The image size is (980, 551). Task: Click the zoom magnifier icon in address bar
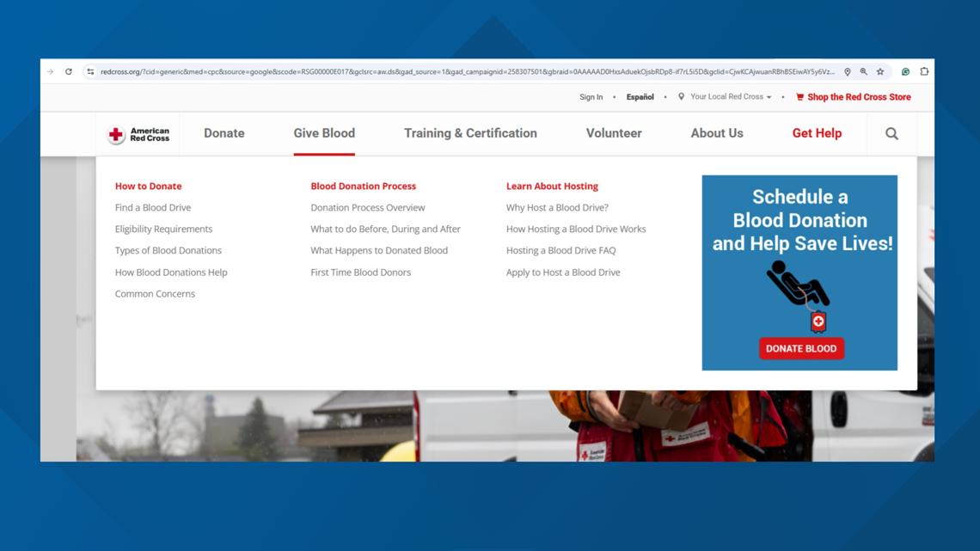[x=864, y=72]
